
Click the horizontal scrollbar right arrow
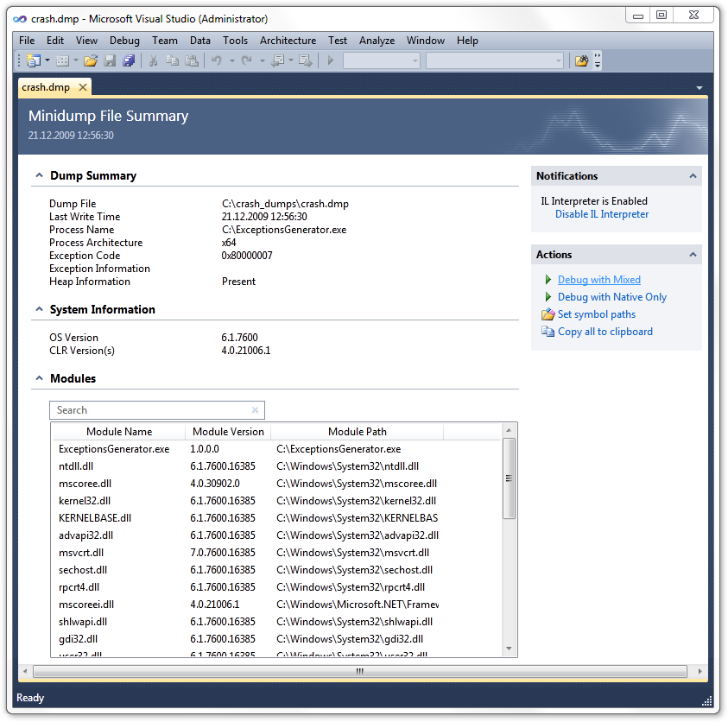click(x=700, y=671)
